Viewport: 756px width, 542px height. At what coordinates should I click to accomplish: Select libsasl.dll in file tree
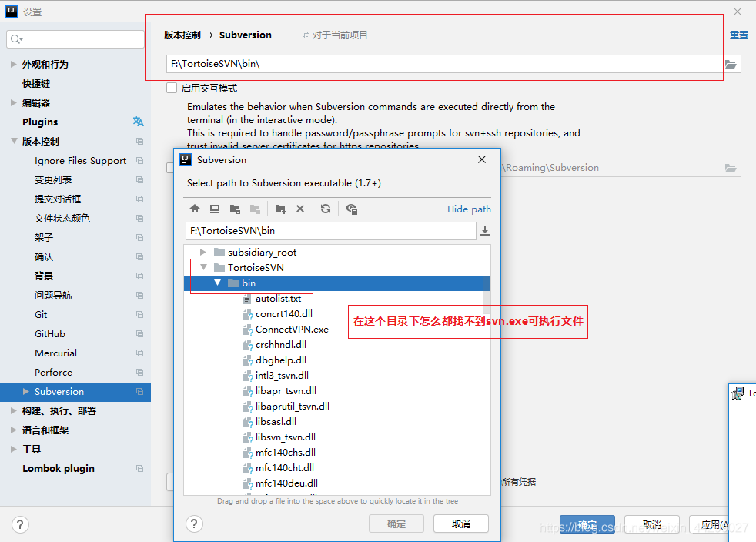pyautogui.click(x=276, y=421)
